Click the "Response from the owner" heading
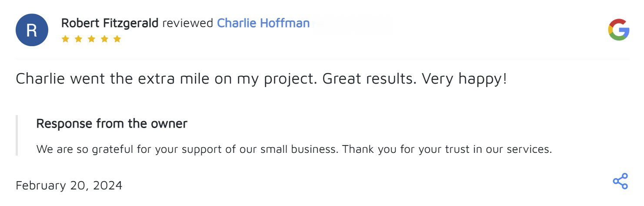 point(112,124)
